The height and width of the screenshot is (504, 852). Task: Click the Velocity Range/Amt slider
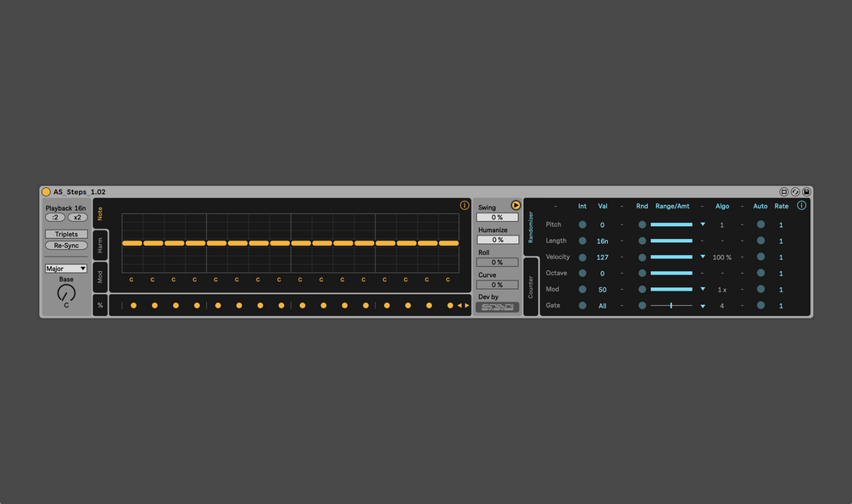671,257
